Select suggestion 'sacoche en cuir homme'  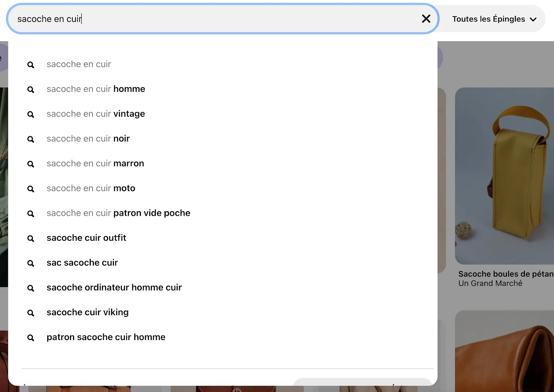coord(96,89)
